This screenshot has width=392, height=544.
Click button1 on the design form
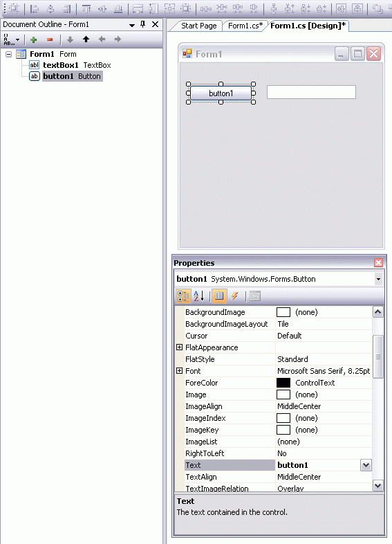[x=221, y=93]
